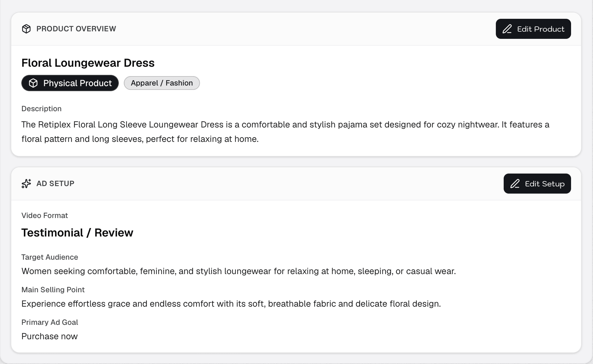Click the PRODUCT OVERVIEW heading
The width and height of the screenshot is (593, 364).
pyautogui.click(x=76, y=29)
